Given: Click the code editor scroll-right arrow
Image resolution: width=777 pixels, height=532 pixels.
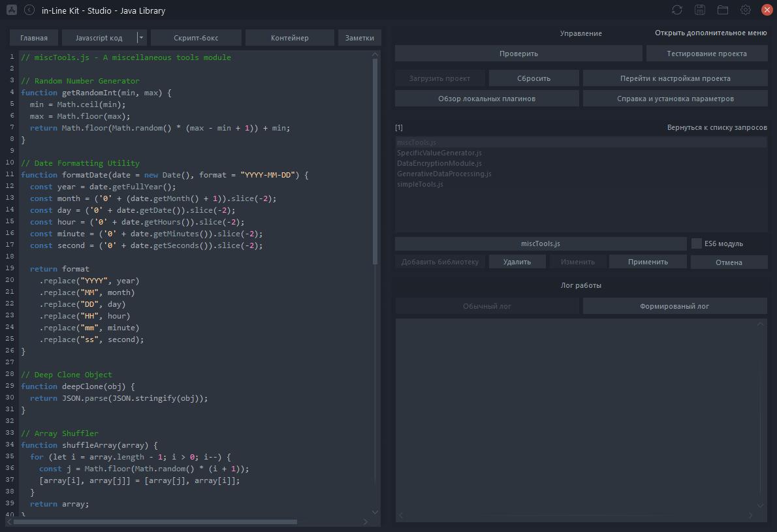Looking at the screenshot, I should pos(366,522).
